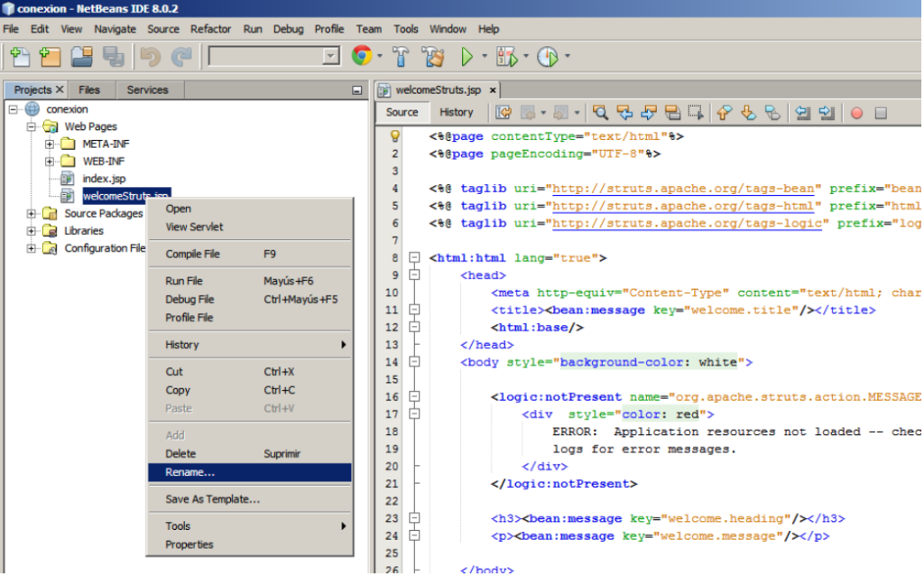Choose Run File in context menu
This screenshot has width=924, height=576.
pos(250,281)
